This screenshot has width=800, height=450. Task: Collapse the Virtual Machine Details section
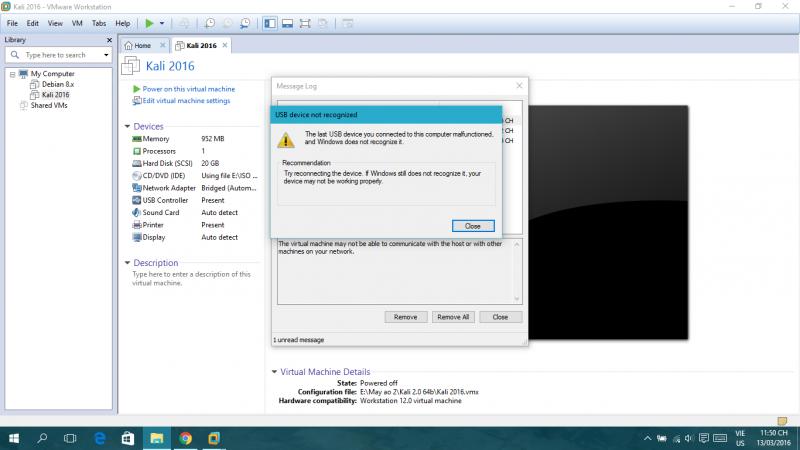pos(274,372)
